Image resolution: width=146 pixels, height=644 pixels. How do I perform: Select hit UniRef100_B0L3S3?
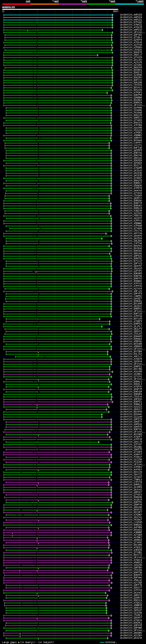[131, 354]
